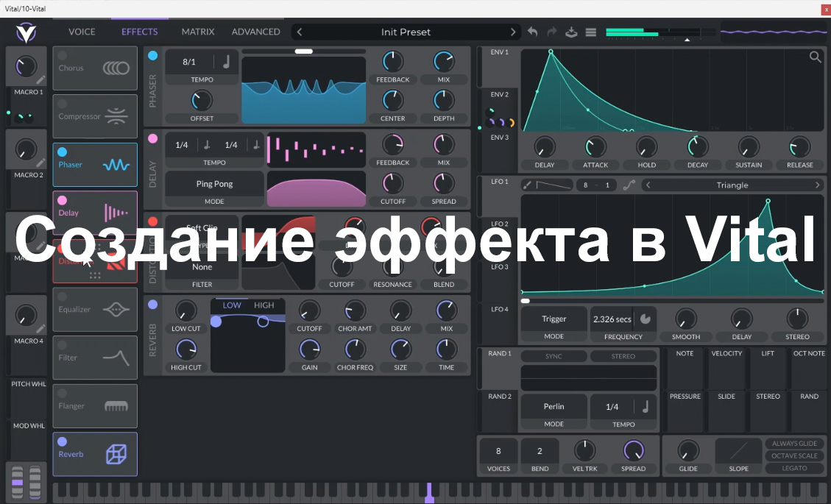This screenshot has width=831, height=504.
Task: Click the magnifier icon in envelope display
Action: tap(815, 57)
